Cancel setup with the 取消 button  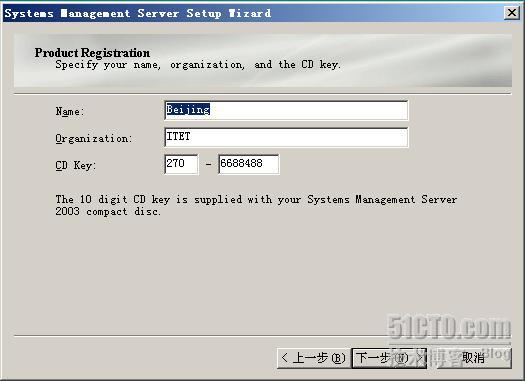point(473,358)
